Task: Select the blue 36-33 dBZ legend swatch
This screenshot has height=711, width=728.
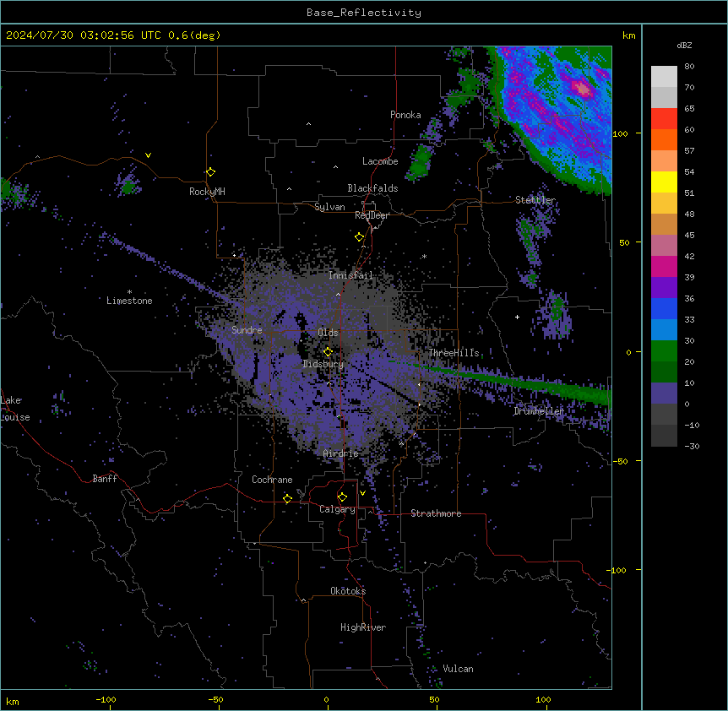Action: pos(664,308)
